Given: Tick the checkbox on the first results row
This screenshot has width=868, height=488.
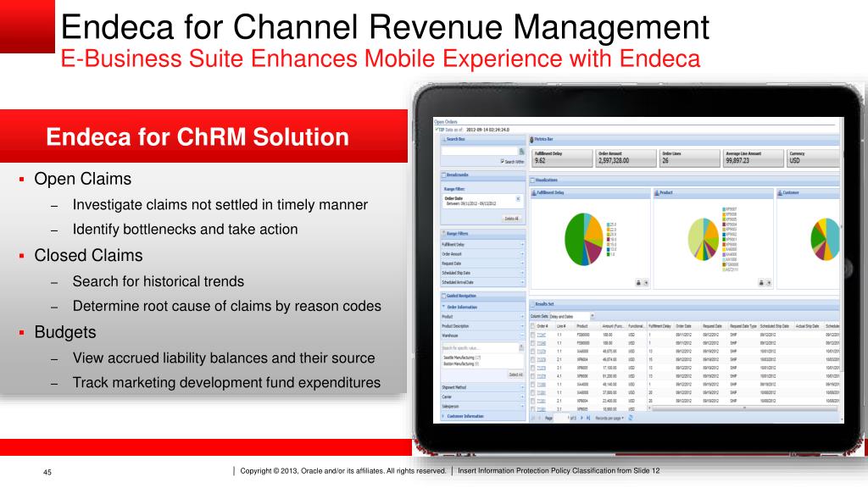Looking at the screenshot, I should pos(533,335).
